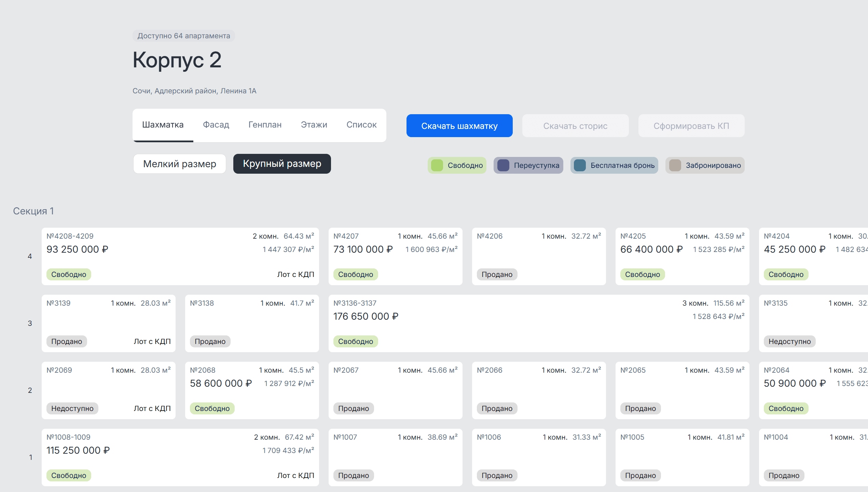Toggle the Бесплатная бронь legend filter
The width and height of the screenshot is (868, 492).
tap(614, 165)
